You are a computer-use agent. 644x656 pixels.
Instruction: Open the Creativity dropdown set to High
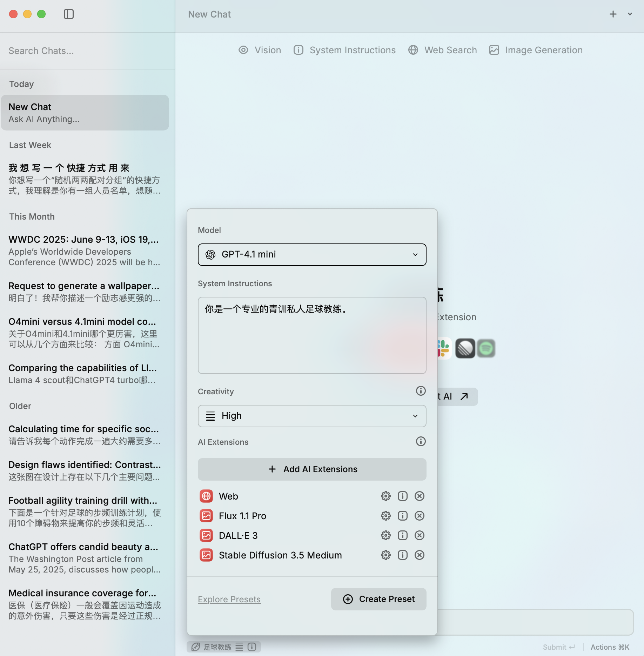(x=311, y=416)
